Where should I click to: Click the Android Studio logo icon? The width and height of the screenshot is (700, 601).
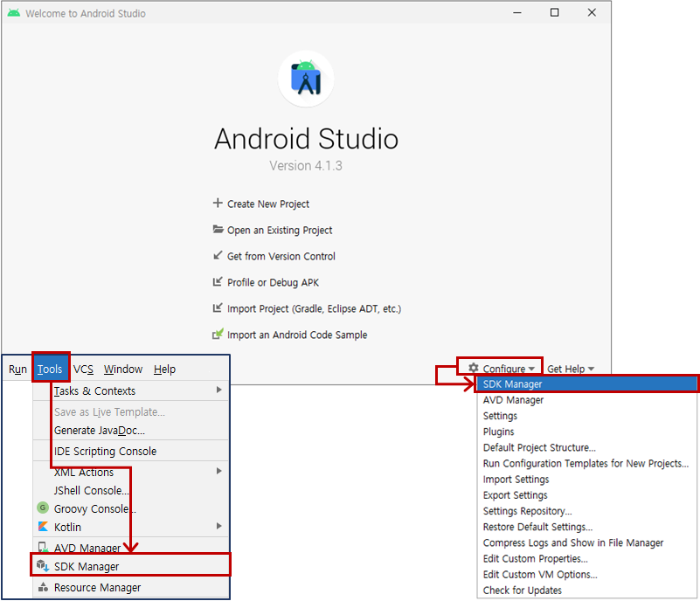pos(306,79)
